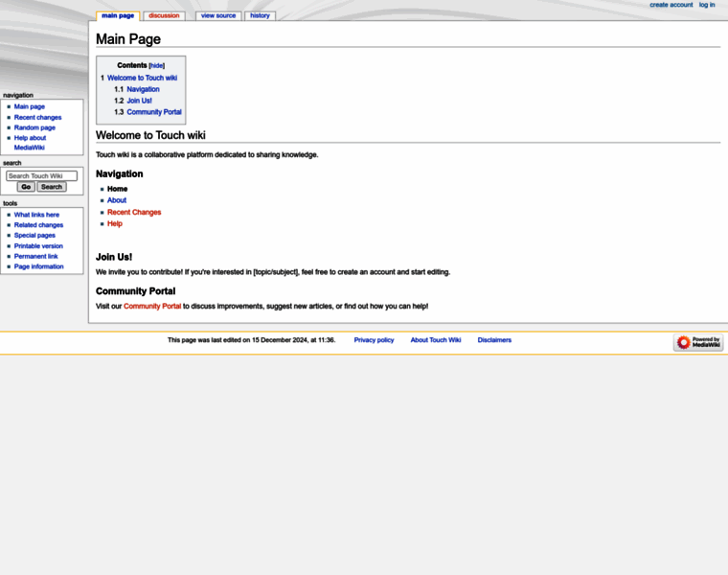This screenshot has height=575, width=728.
Task: Switch to the discussion tab
Action: coord(164,15)
